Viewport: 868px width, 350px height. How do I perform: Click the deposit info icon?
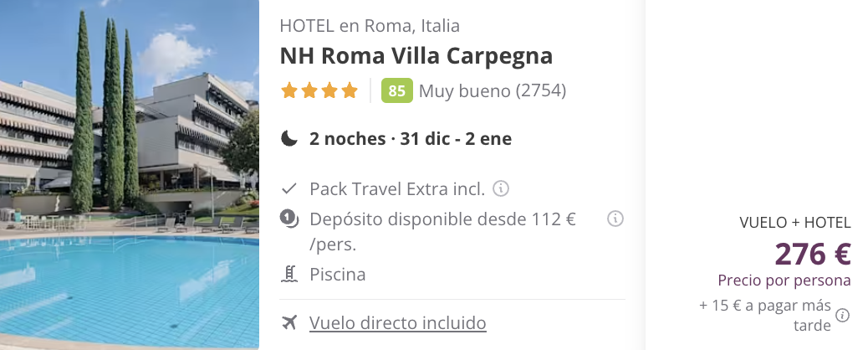615,219
